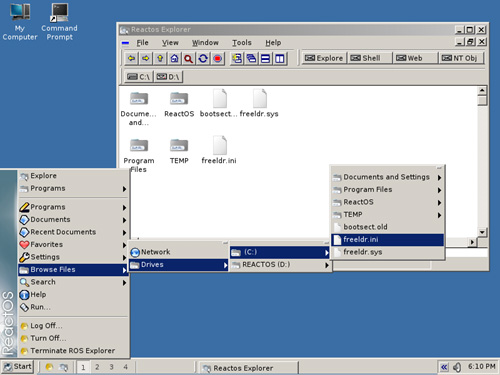Viewport: 500px width, 375px height.
Task: Open the Tools menu
Action: point(242,43)
